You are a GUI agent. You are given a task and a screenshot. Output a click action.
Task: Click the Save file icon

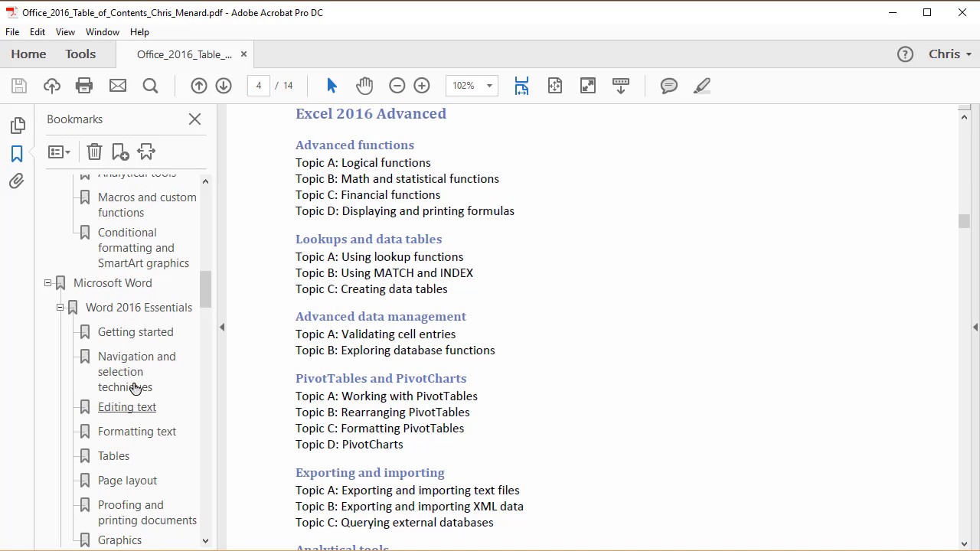tap(19, 86)
